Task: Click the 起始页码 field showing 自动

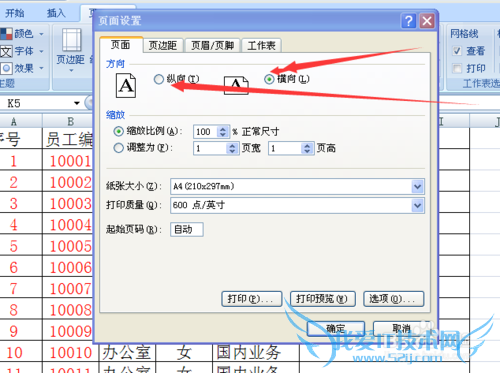Action: coord(187,229)
